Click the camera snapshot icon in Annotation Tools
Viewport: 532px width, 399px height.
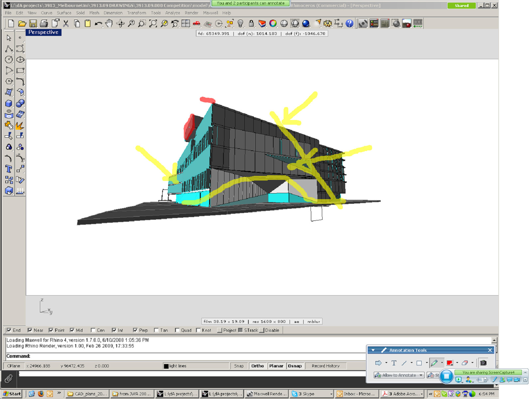[483, 363]
